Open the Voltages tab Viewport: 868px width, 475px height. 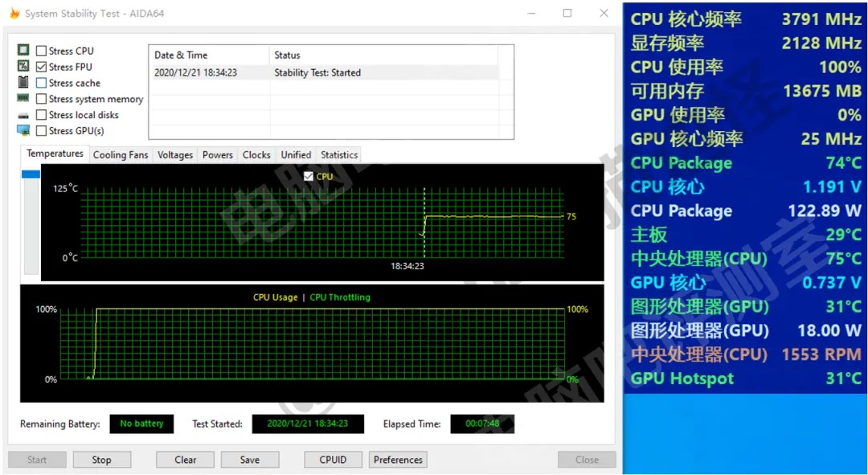[x=174, y=154]
